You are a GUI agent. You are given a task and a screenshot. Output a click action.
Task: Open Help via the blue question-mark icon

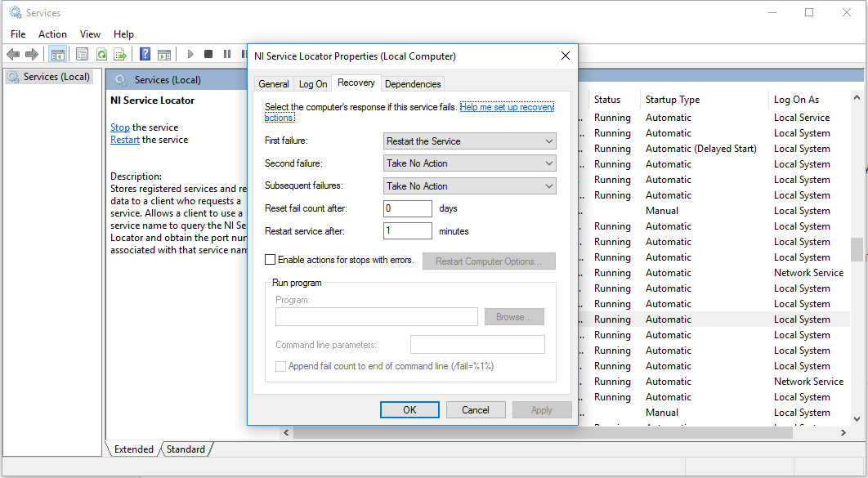click(145, 54)
